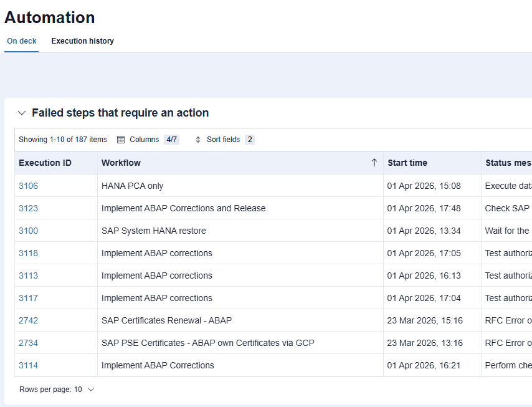Image resolution: width=532 pixels, height=407 pixels.
Task: Click the Status message column header
Action: pyautogui.click(x=507, y=163)
